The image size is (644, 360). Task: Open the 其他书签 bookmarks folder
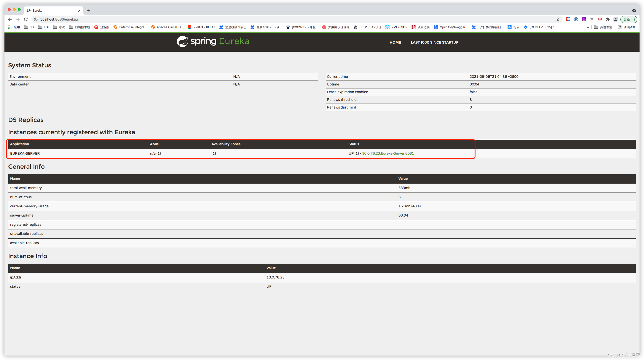[603, 27]
